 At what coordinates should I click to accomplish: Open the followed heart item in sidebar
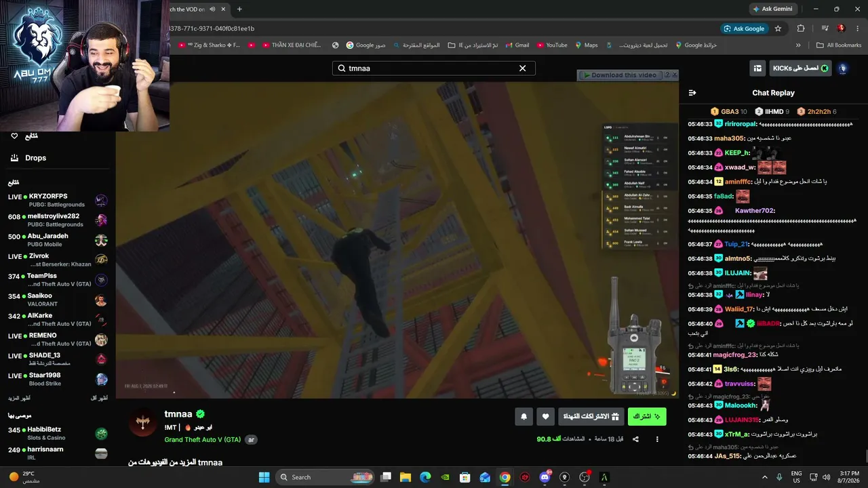(x=24, y=136)
